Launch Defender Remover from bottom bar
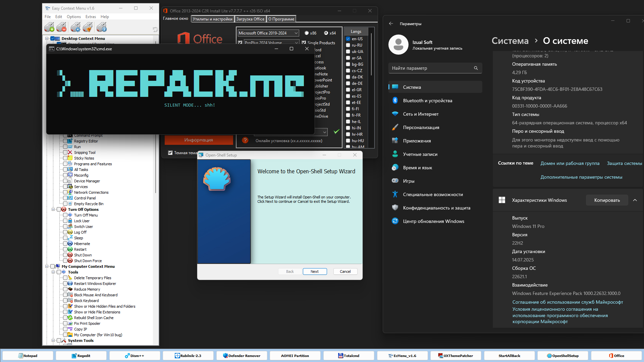Viewport: 644px width, 362px height. click(x=241, y=356)
